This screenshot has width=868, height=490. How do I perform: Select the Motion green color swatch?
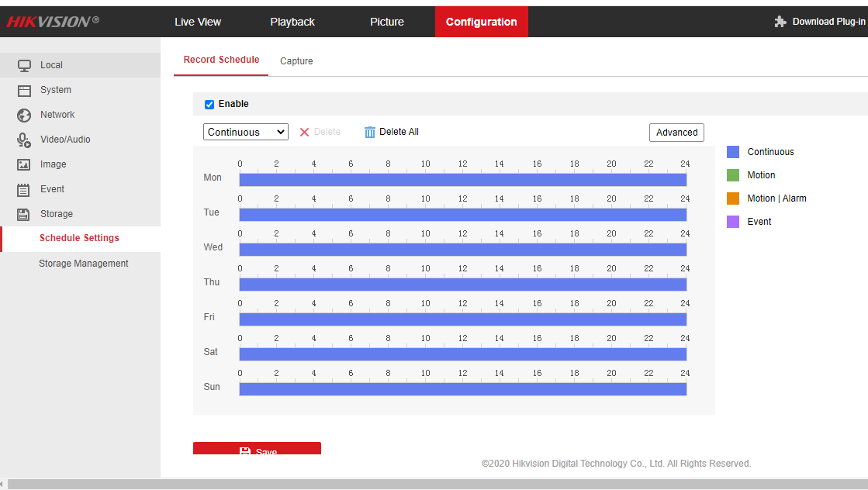733,175
